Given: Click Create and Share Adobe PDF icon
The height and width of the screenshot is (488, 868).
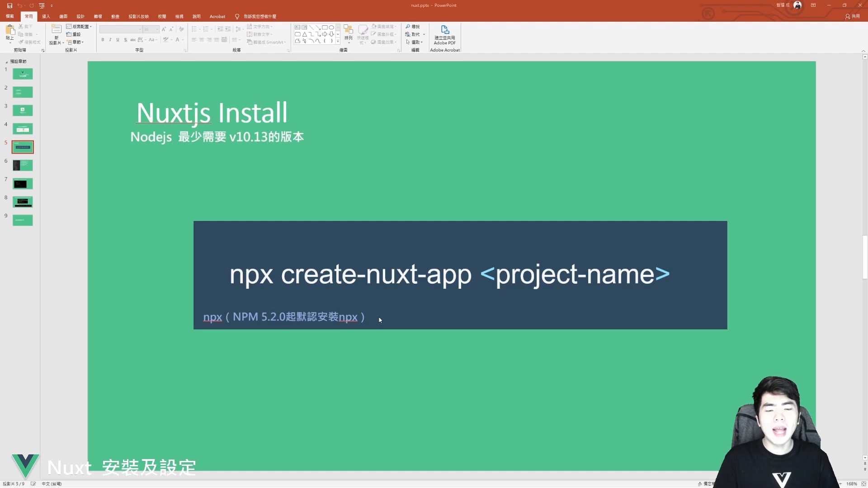Looking at the screenshot, I should tap(445, 30).
